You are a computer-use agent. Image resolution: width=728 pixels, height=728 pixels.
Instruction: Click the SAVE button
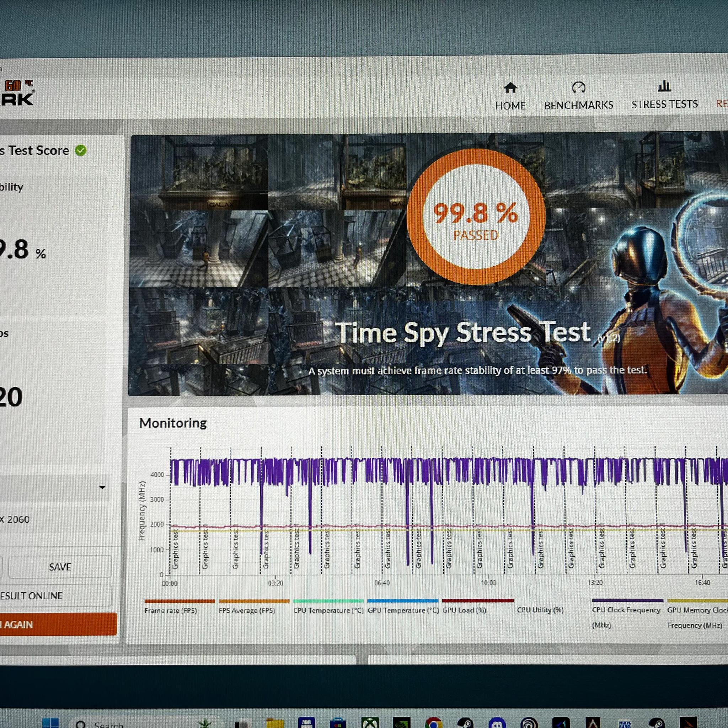tap(60, 567)
